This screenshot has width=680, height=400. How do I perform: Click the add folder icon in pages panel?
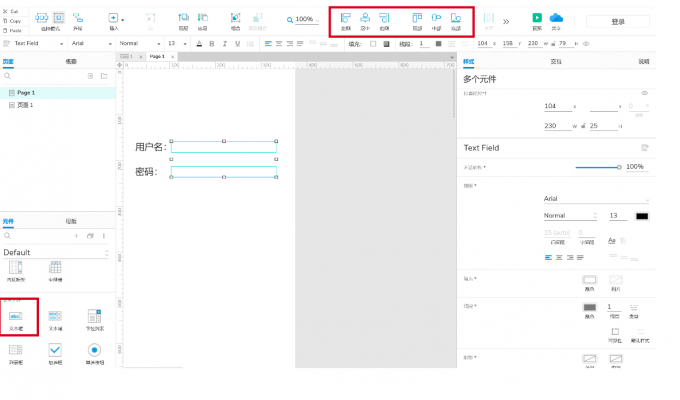point(104,76)
